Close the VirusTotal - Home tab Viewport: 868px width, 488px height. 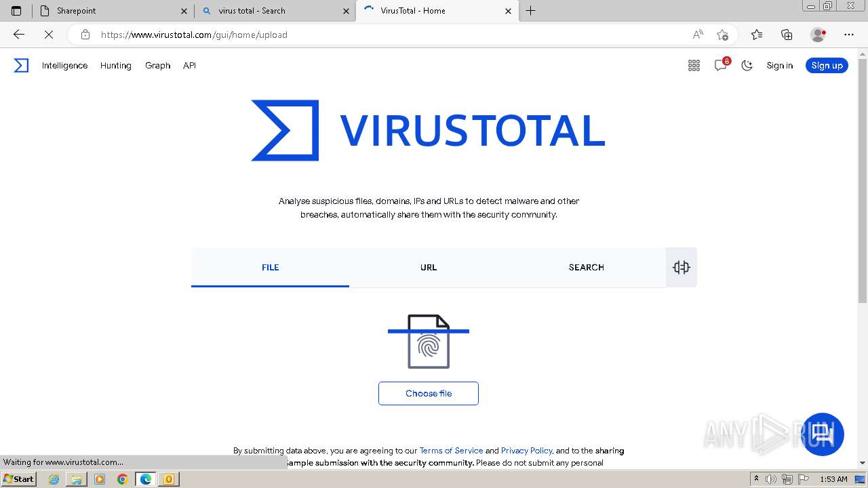pos(509,11)
